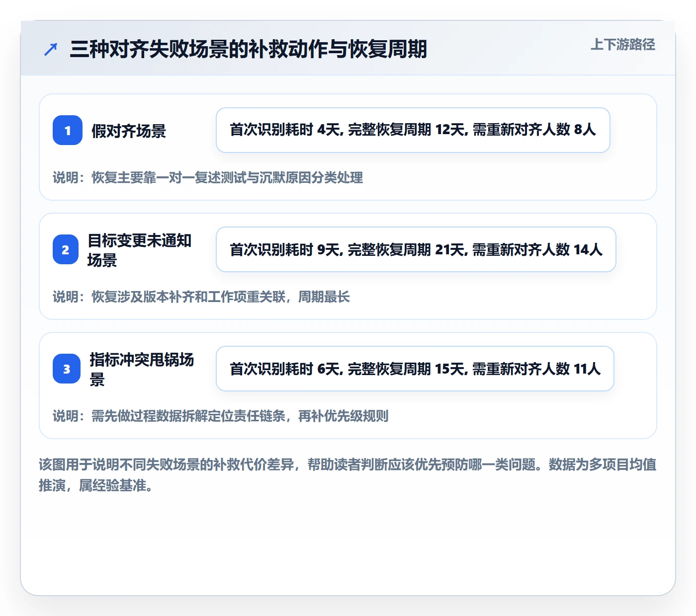This screenshot has height=616, width=696.
Task: Click the note 恢复主要靠一对一复述测试与沉默原因分类处理
Action: 208,177
